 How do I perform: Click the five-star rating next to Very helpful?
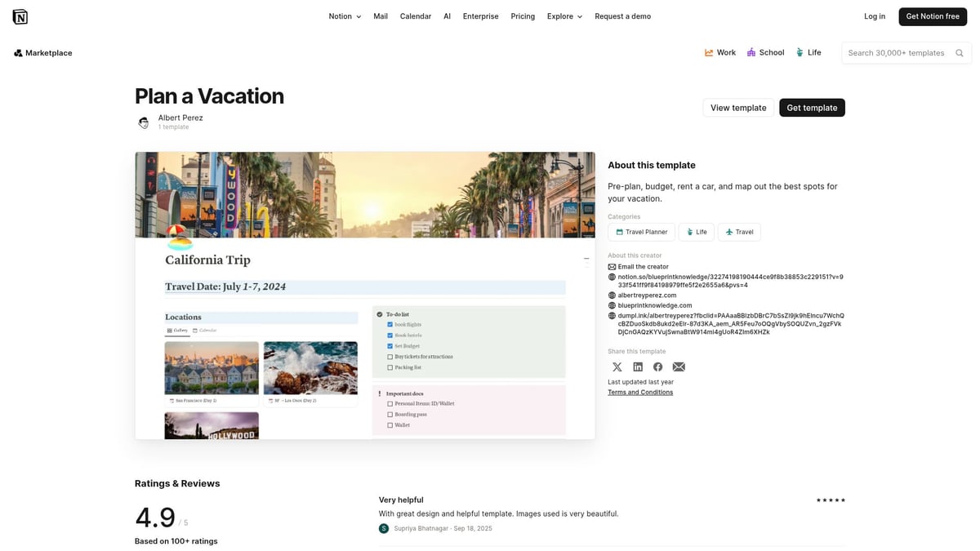830,500
